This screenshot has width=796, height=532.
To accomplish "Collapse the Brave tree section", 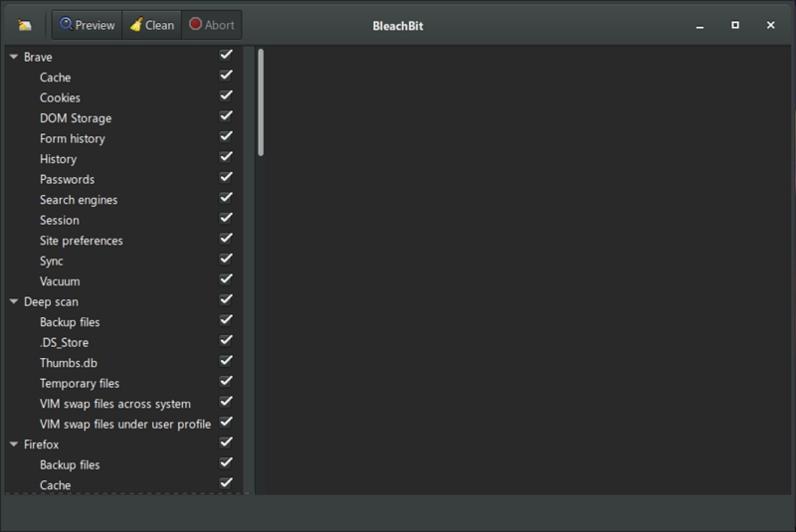I will point(14,58).
